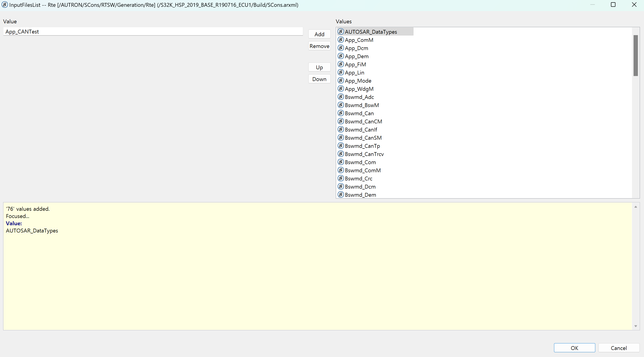The height and width of the screenshot is (357, 644).
Task: Click the AUTOSAR_DataTypes text in the message panel
Action: 32,231
